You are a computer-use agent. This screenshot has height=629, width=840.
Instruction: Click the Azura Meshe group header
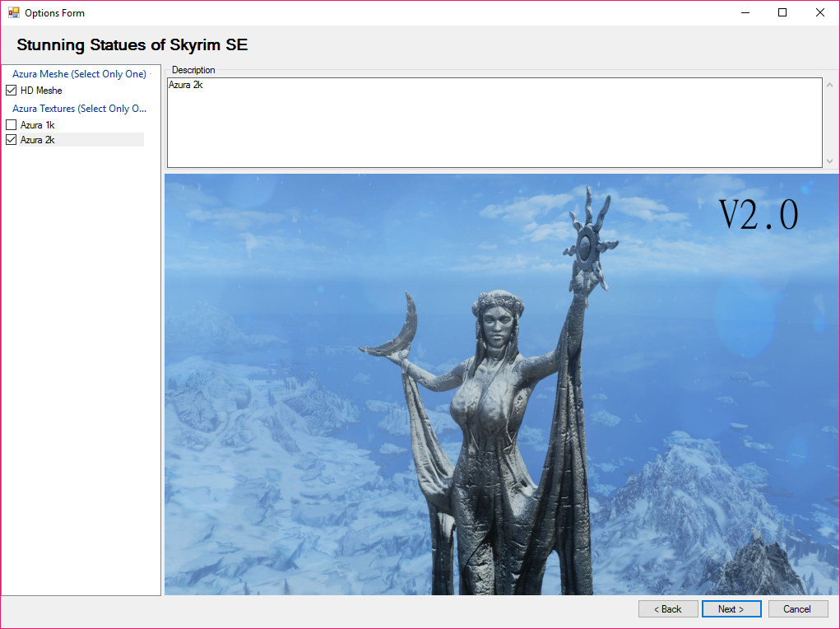(79, 74)
